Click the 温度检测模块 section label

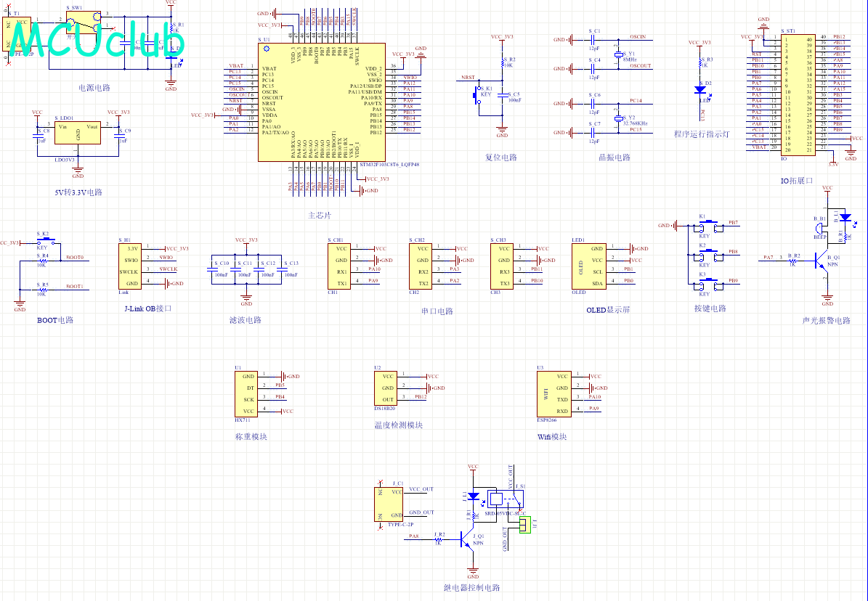click(399, 425)
